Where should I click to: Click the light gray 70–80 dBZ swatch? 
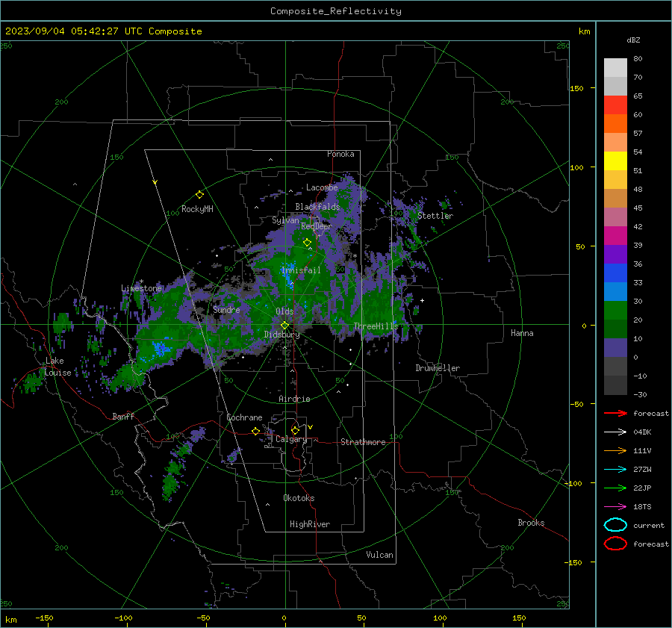pos(615,67)
